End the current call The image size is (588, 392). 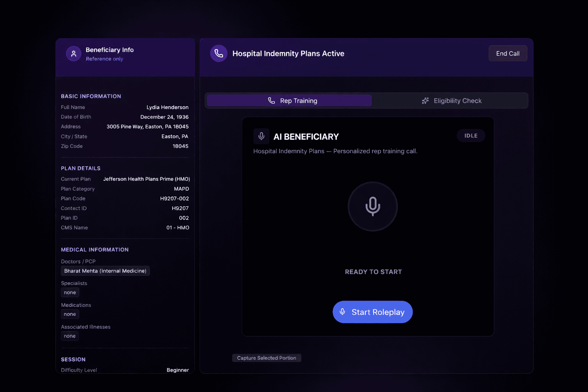coord(508,54)
